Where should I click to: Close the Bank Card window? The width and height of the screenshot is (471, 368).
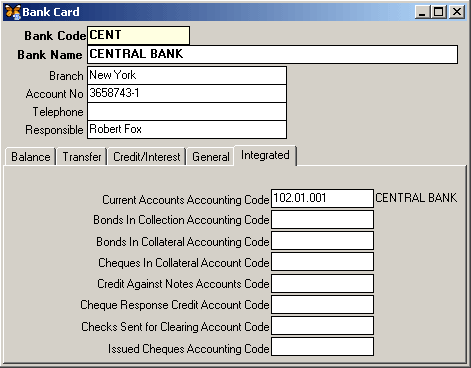(x=457, y=12)
